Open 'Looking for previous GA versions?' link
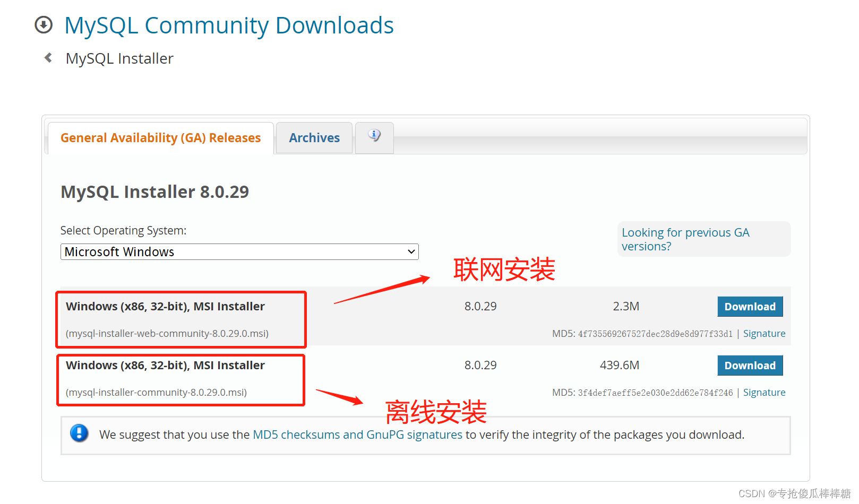 [685, 239]
